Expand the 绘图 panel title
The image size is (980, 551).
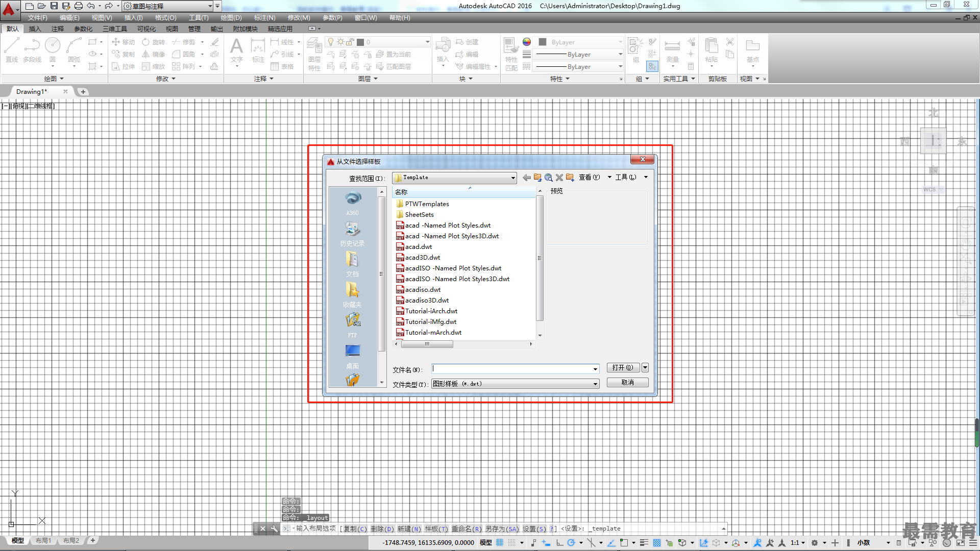pyautogui.click(x=54, y=79)
